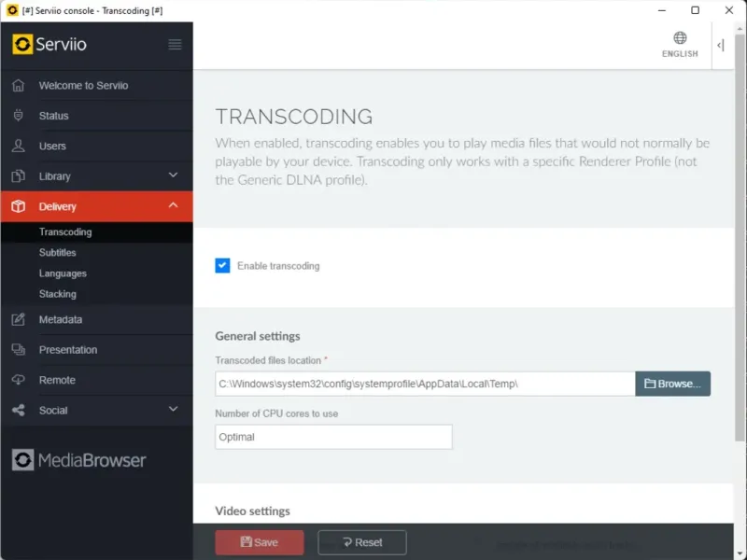Minimize the Serviio console window
The image size is (747, 560).
662,10
